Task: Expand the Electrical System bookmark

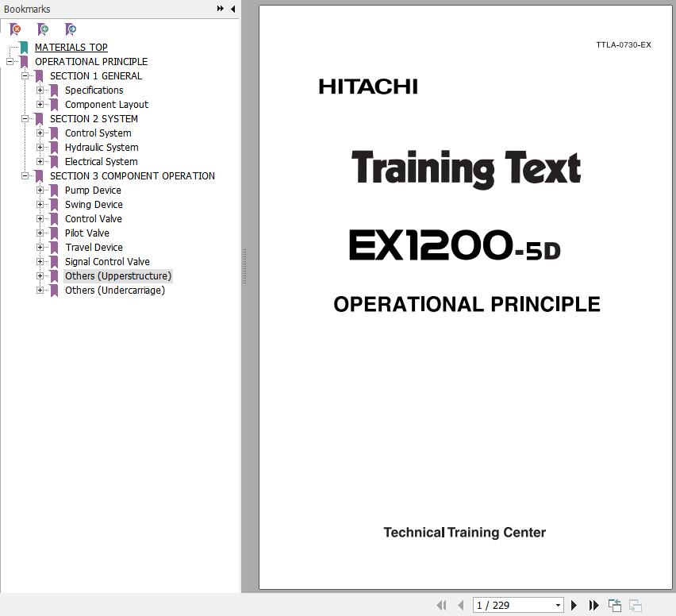Action: [40, 161]
